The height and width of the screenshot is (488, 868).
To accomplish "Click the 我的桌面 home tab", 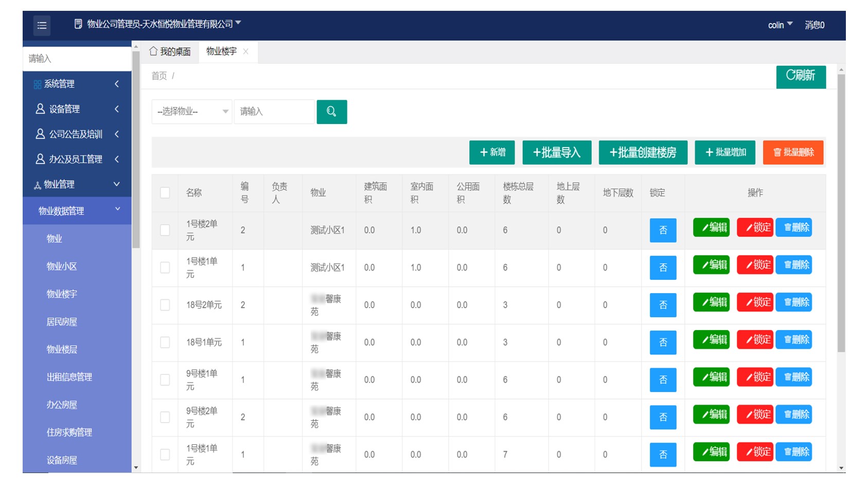I will click(170, 51).
